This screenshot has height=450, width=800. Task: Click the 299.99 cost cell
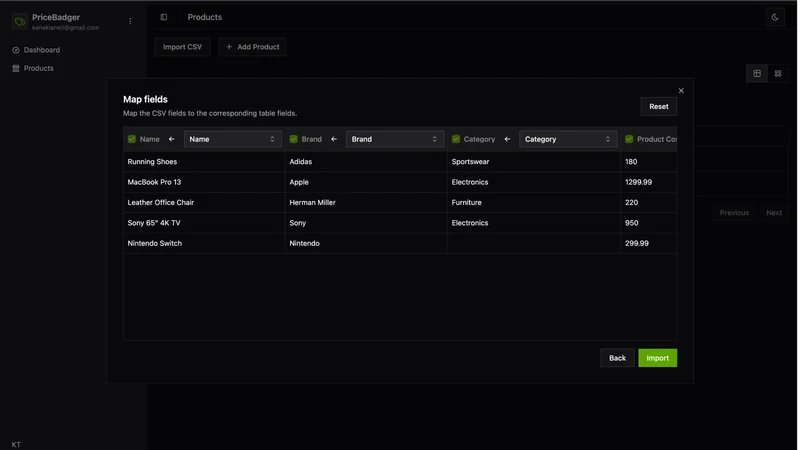click(649, 243)
